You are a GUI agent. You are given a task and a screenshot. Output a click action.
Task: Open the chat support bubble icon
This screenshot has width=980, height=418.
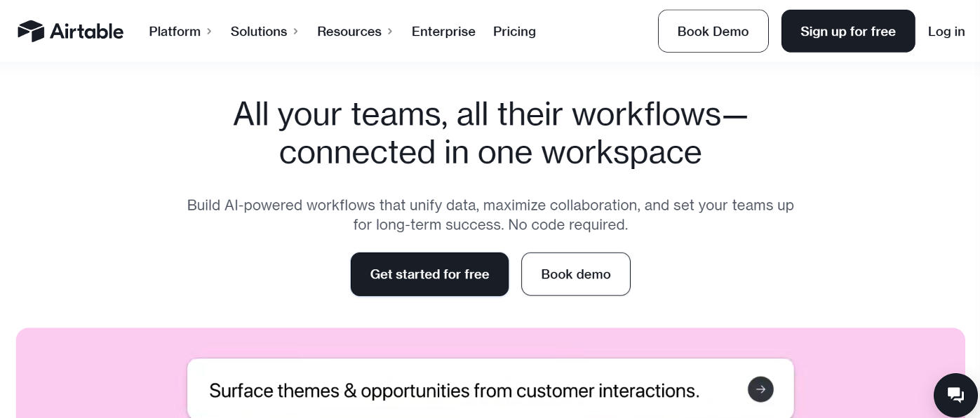pyautogui.click(x=955, y=395)
